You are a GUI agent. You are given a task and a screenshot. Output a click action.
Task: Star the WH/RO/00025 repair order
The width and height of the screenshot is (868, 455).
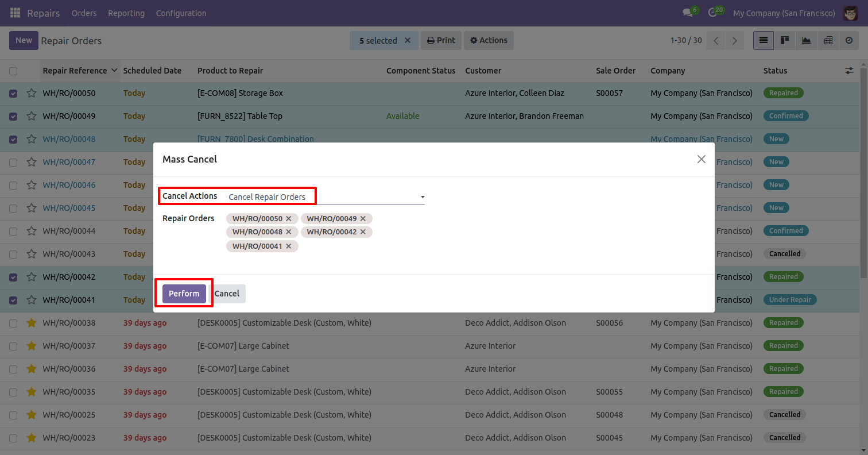point(32,415)
